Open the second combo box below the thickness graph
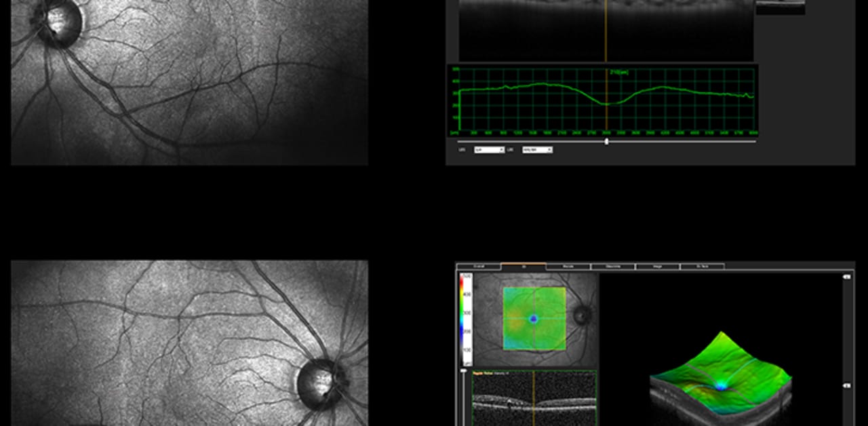Image resolution: width=868 pixels, height=426 pixels. 537,150
